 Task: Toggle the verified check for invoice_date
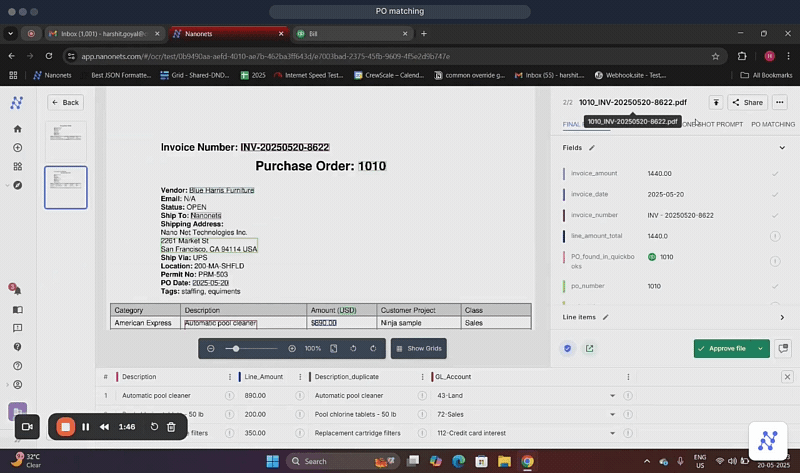(775, 194)
